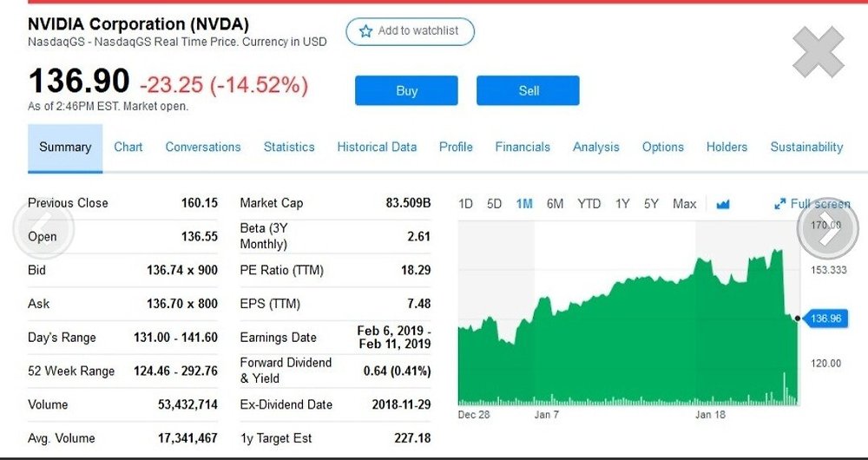Viewport: 868px width, 460px height.
Task: Open the Sustainability tab
Action: [806, 148]
